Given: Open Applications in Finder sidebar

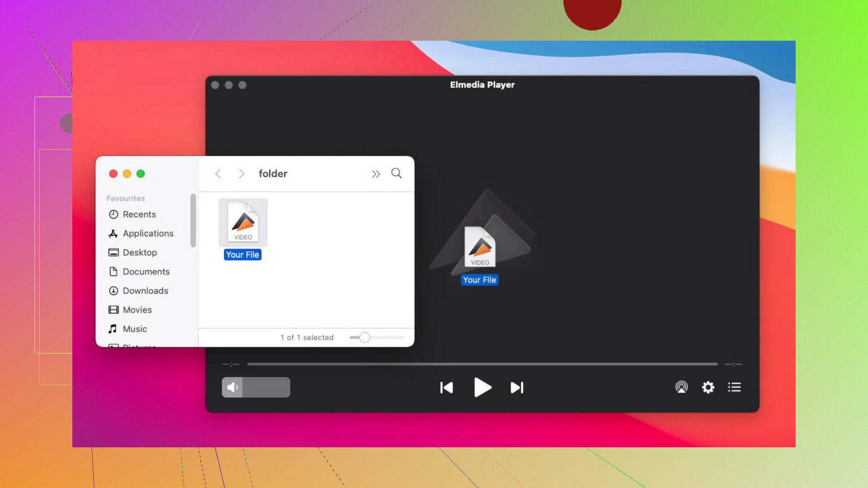Looking at the screenshot, I should [148, 234].
